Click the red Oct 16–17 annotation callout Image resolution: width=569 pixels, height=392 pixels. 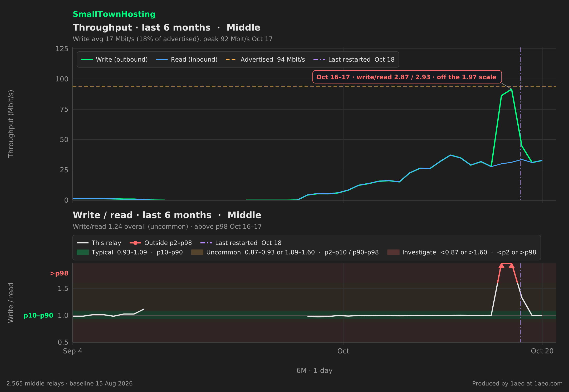[x=407, y=77]
